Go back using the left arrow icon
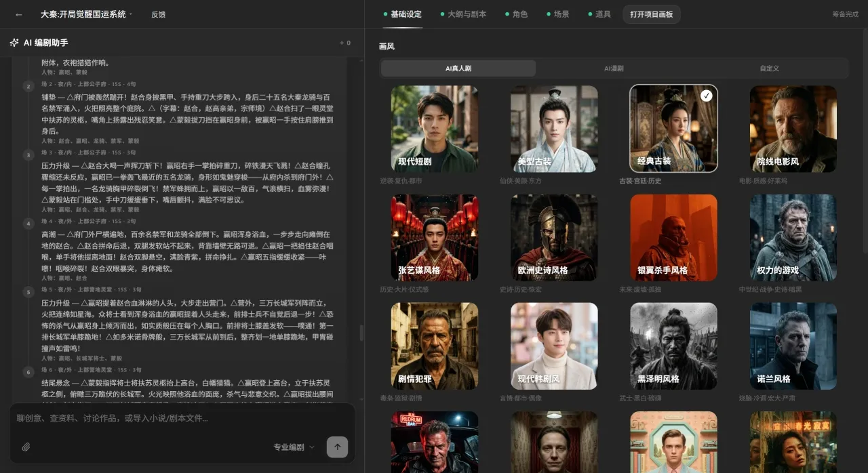Viewport: 868px width, 473px height. (18, 14)
